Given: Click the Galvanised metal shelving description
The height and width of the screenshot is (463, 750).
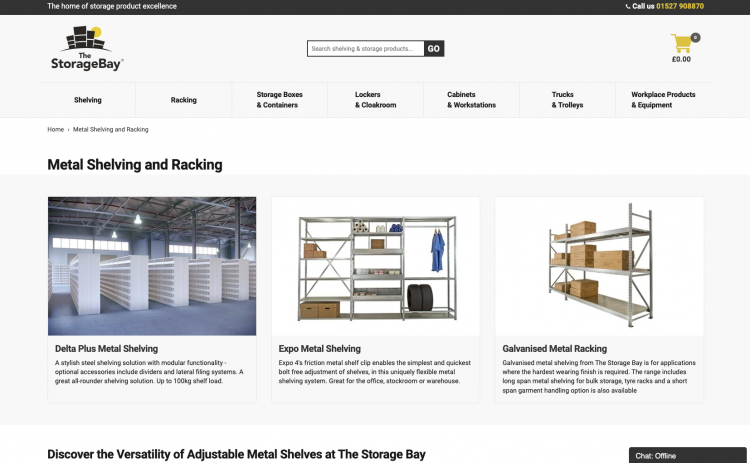Looking at the screenshot, I should [599, 376].
